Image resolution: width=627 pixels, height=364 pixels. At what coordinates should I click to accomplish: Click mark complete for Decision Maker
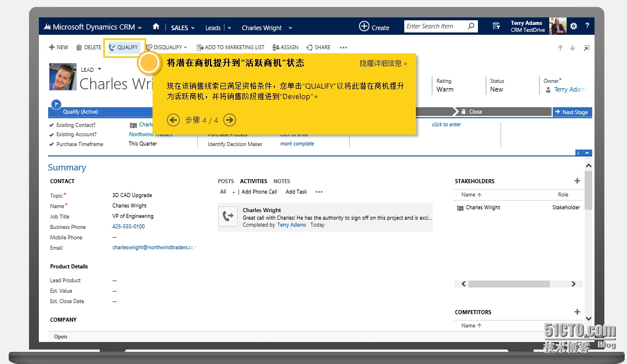297,144
